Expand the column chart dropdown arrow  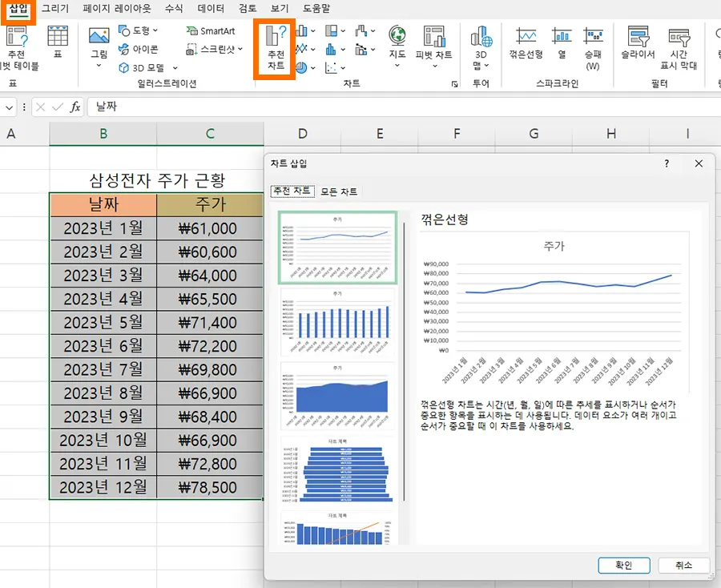tap(313, 30)
